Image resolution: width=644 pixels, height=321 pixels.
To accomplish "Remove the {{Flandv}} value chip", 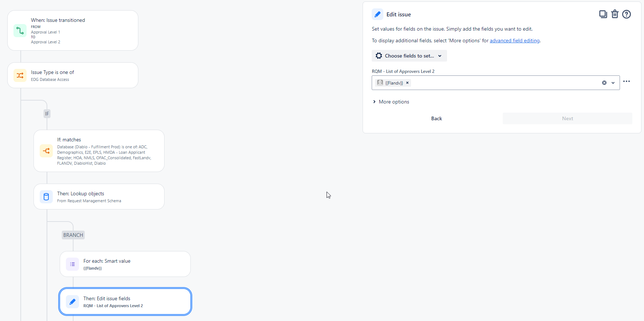I will pyautogui.click(x=407, y=83).
